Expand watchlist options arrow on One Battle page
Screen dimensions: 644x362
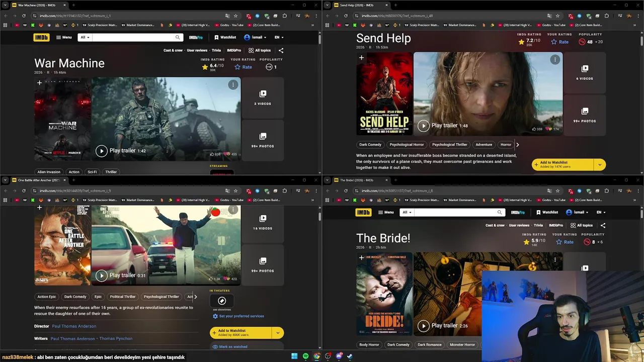[278, 332]
